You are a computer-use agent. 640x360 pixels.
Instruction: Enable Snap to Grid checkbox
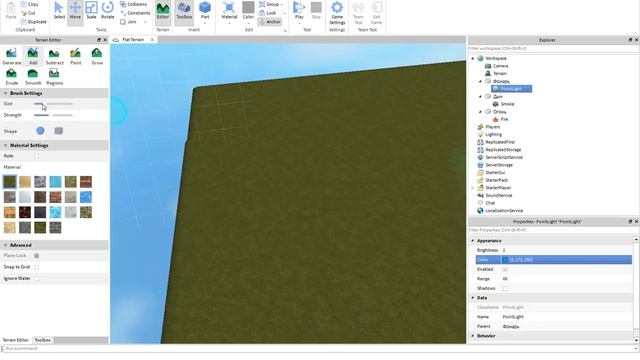(x=37, y=267)
